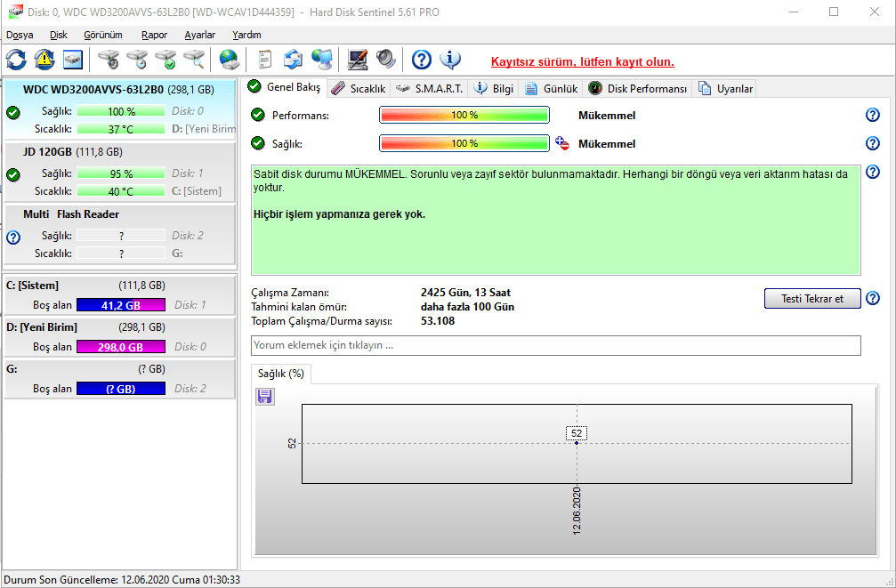Click the 52 data point on graph
The width and height of the screenshot is (896, 588).
577,443
